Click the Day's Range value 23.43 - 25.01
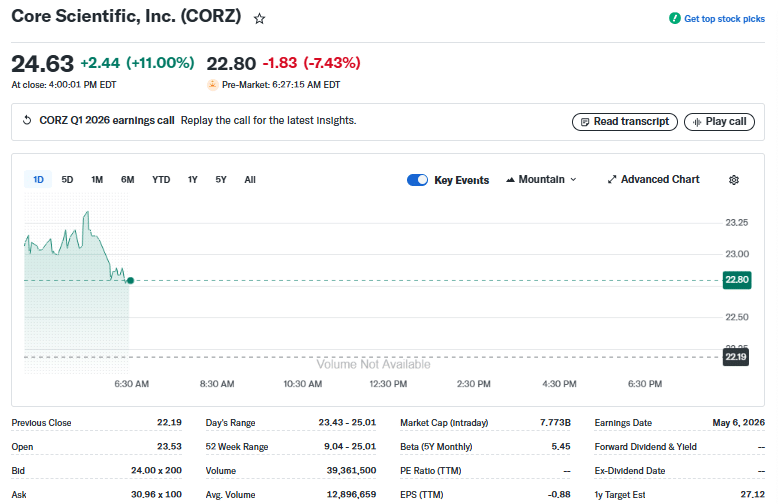This screenshot has height=504, width=778. click(x=347, y=423)
